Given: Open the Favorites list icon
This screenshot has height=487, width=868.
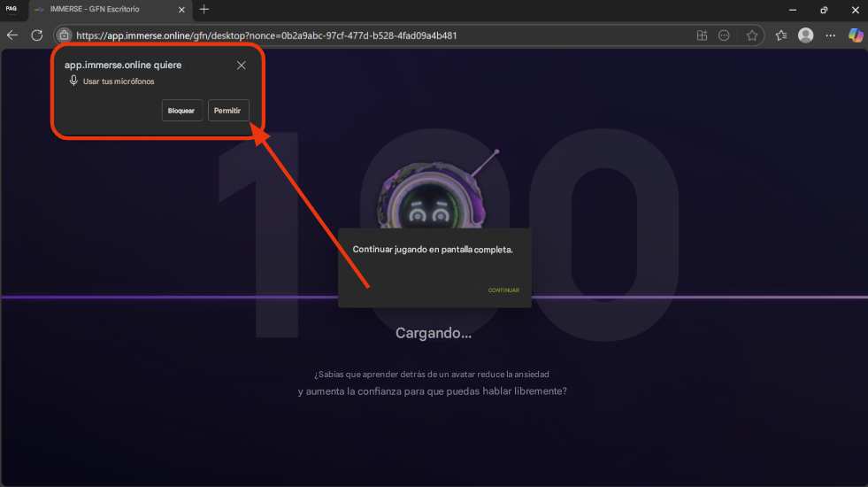Looking at the screenshot, I should [781, 35].
